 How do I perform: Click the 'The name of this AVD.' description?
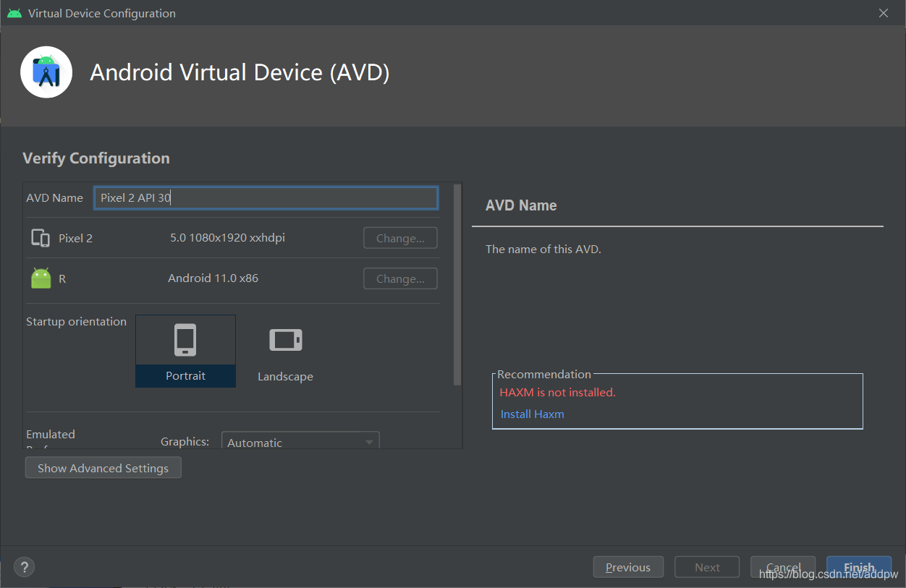pyautogui.click(x=543, y=249)
